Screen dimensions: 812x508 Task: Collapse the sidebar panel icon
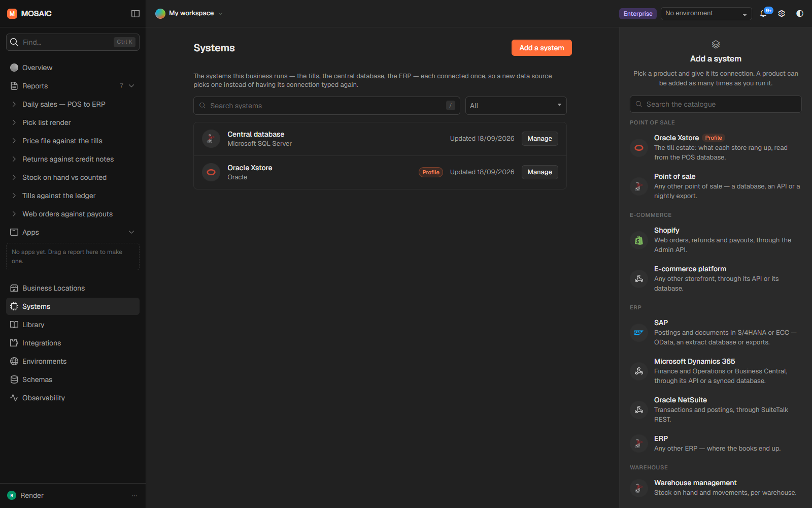tap(136, 14)
